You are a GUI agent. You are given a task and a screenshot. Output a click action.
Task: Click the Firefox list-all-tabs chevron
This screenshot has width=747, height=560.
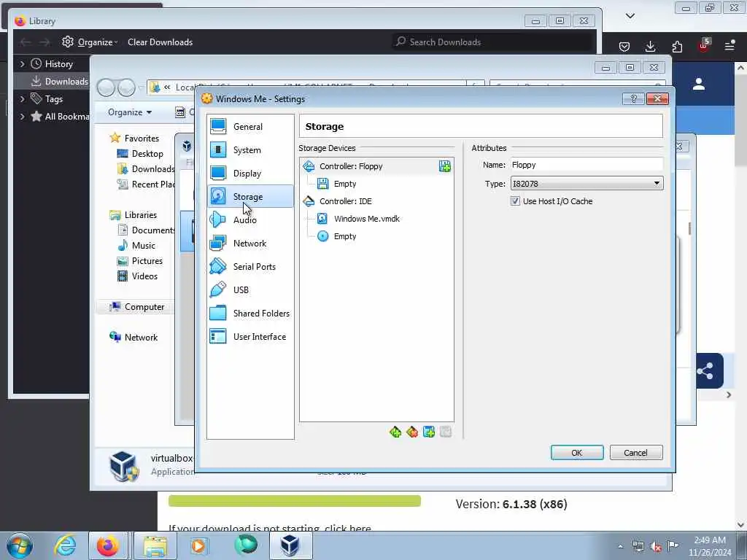coord(630,16)
